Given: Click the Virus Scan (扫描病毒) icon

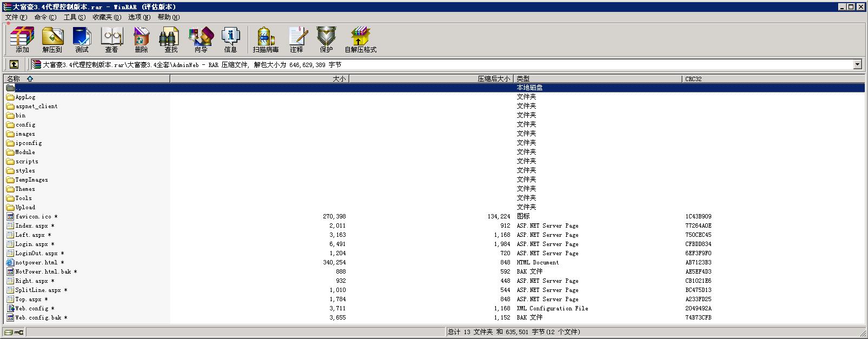Looking at the screenshot, I should point(266,39).
